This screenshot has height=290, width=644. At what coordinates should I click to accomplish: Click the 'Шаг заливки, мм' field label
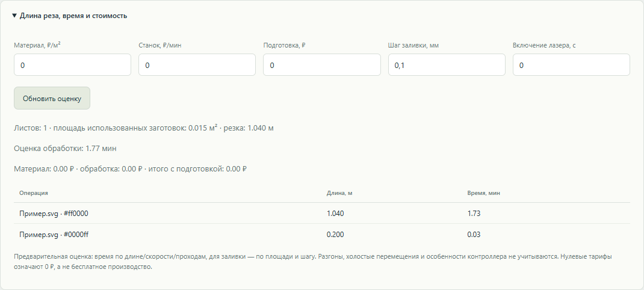tap(413, 45)
